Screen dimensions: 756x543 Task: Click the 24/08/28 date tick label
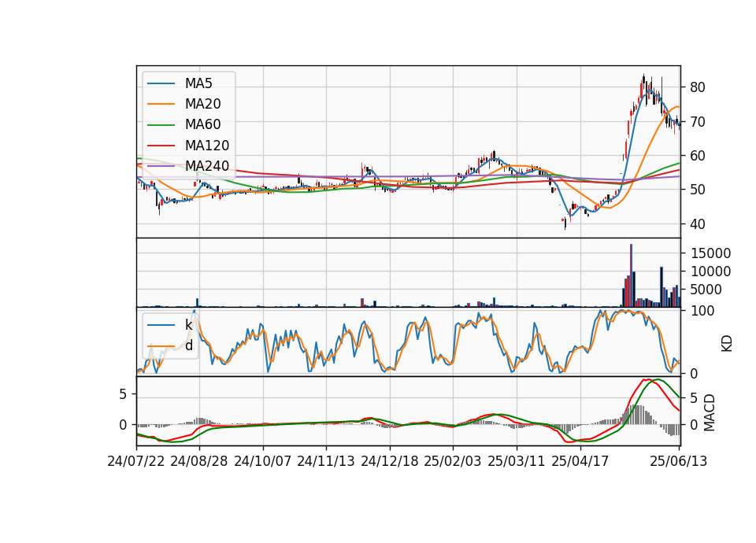199,462
